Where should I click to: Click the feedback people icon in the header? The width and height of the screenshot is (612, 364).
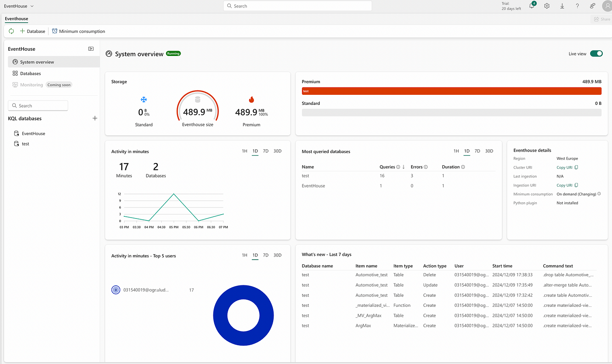pos(592,6)
